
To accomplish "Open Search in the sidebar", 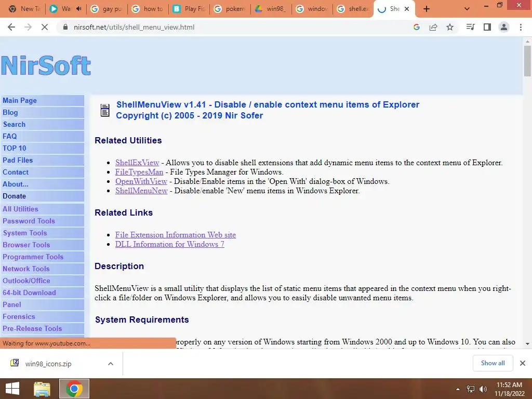I will point(42,124).
